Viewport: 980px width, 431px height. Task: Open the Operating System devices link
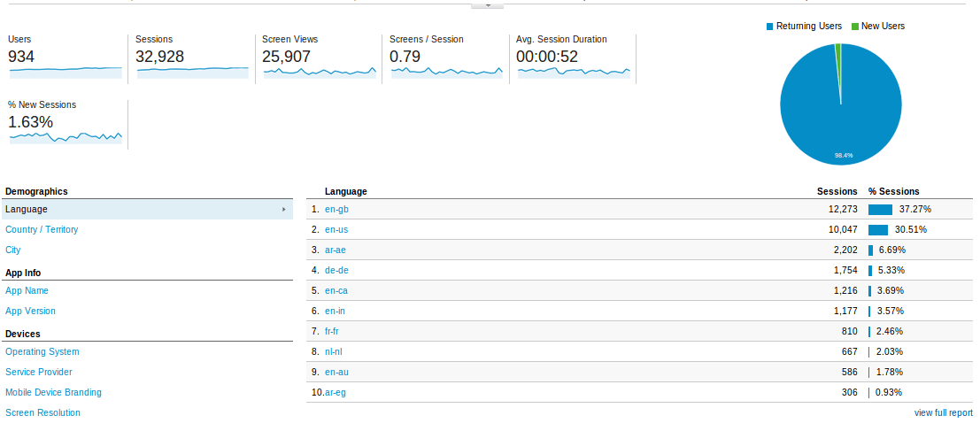[42, 351]
